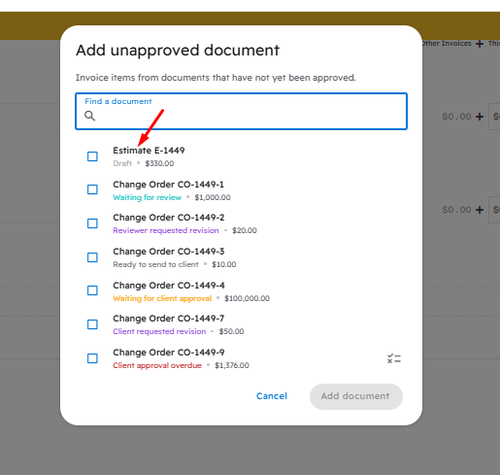Click the Waiting for client approval status
Image resolution: width=500 pixels, height=475 pixels.
click(x=162, y=298)
